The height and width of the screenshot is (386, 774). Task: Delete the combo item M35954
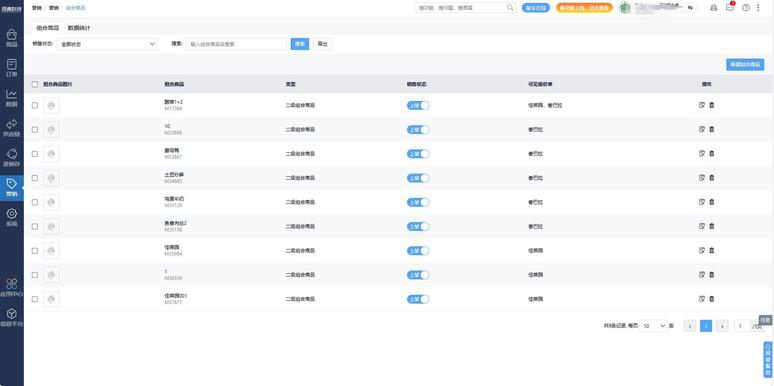click(x=711, y=250)
